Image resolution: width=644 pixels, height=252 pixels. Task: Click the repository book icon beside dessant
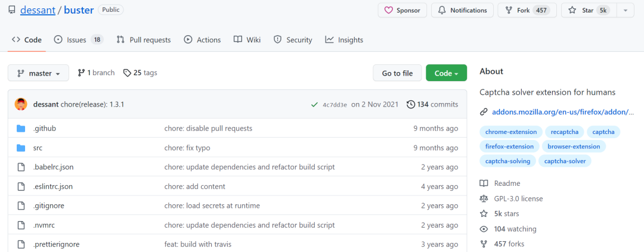click(12, 10)
